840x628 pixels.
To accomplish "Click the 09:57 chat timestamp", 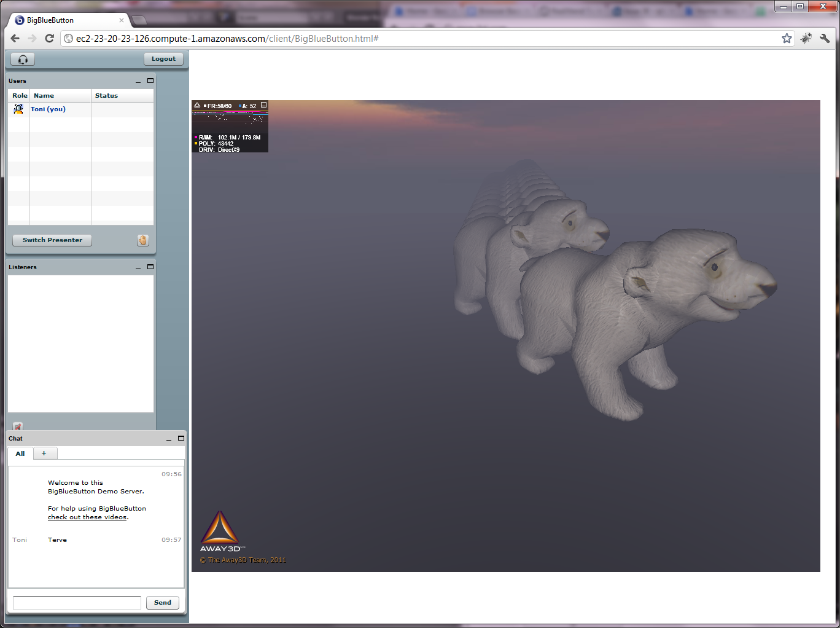I will pos(171,540).
